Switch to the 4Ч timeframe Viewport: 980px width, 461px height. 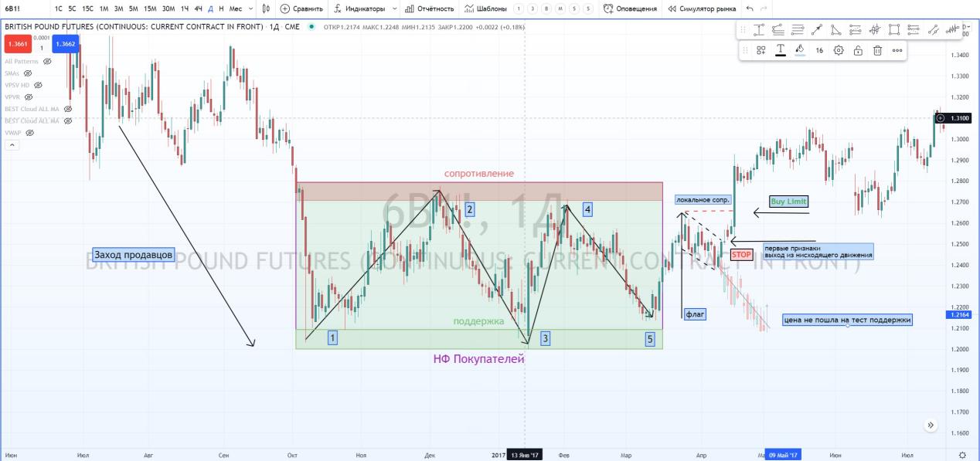(x=199, y=8)
